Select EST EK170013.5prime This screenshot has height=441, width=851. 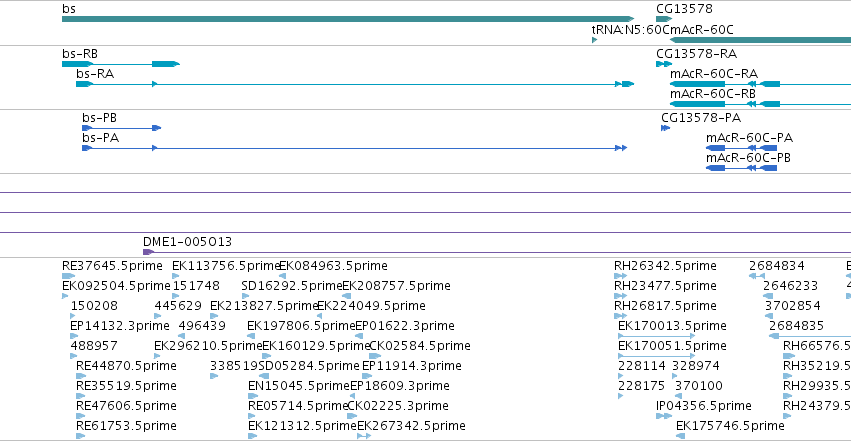[x=672, y=326]
